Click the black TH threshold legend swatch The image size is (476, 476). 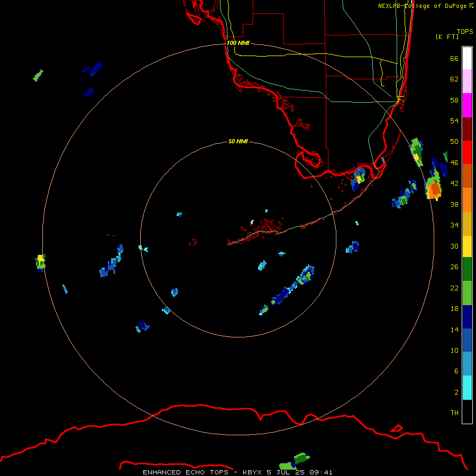click(467, 411)
